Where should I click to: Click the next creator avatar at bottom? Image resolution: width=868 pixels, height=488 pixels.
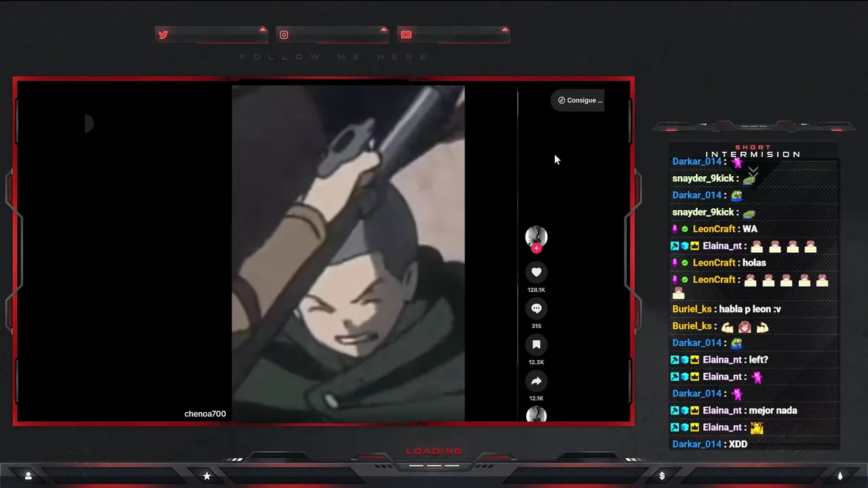[x=536, y=415]
